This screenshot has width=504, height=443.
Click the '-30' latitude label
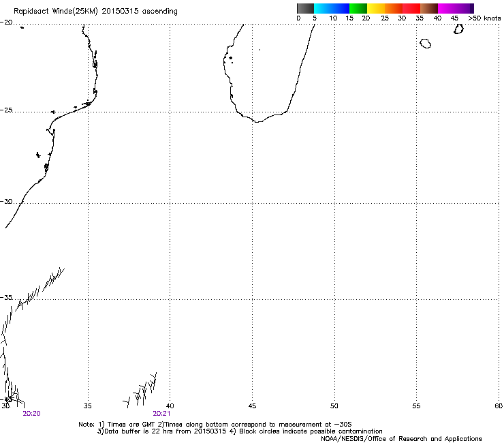6,201
